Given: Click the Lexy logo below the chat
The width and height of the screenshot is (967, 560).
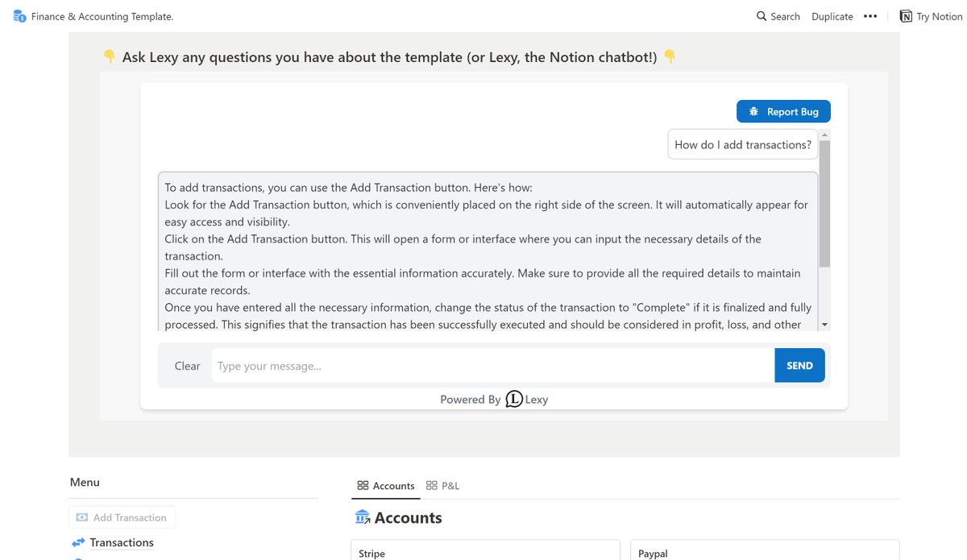Looking at the screenshot, I should coord(514,399).
